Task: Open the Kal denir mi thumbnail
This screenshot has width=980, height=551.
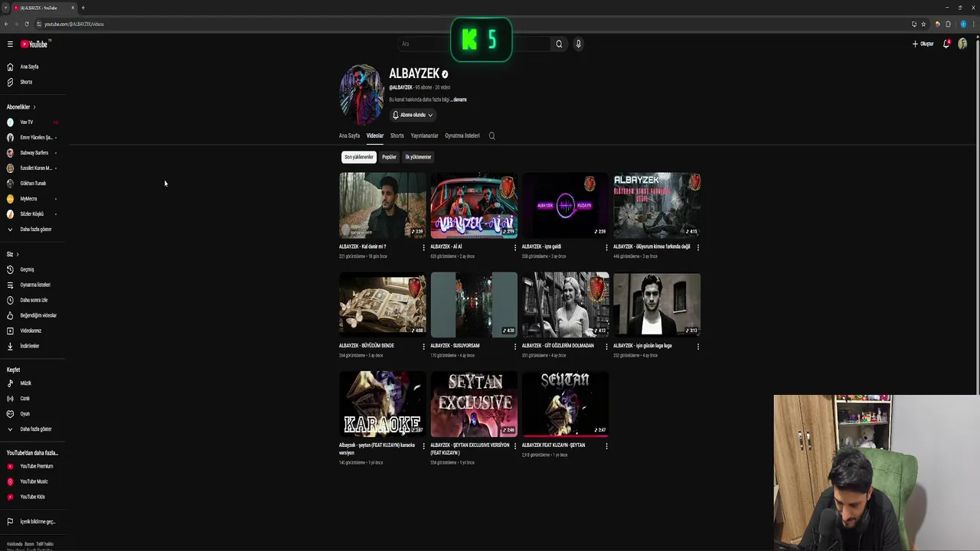Action: [x=383, y=205]
